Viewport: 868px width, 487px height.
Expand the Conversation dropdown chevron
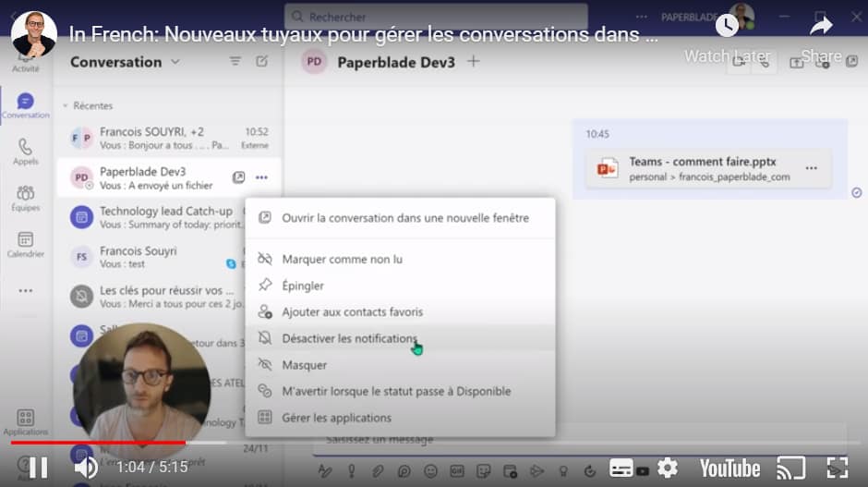[175, 62]
